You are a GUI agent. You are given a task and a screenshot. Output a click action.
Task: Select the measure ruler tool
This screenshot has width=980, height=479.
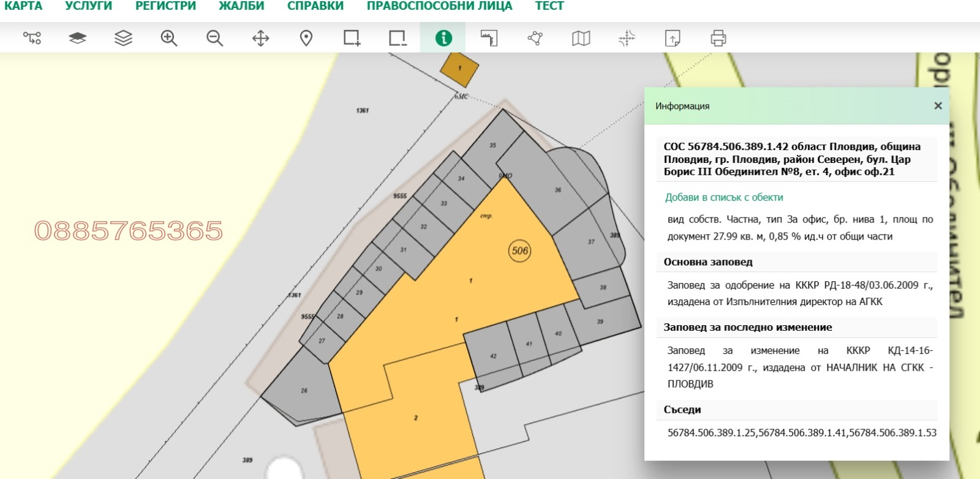click(x=489, y=38)
